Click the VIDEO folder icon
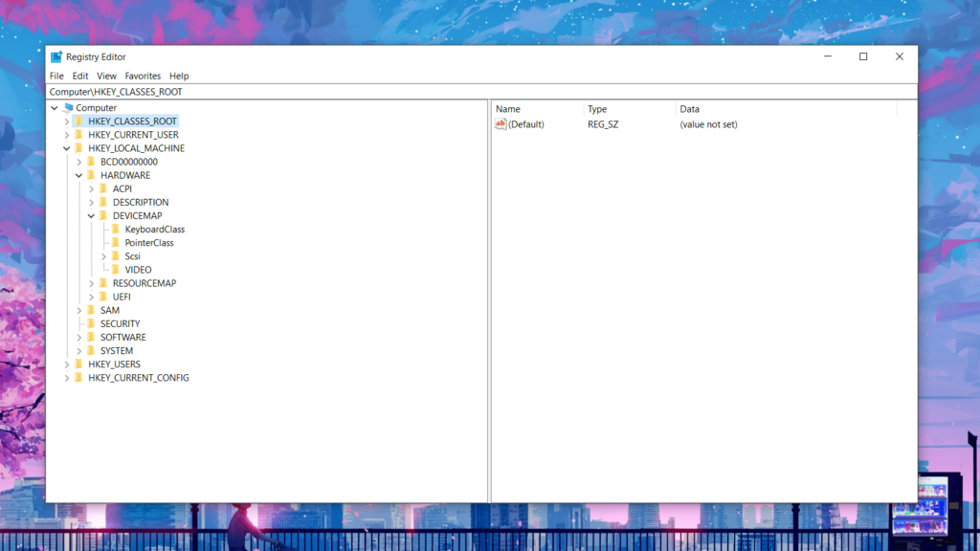 click(x=116, y=269)
